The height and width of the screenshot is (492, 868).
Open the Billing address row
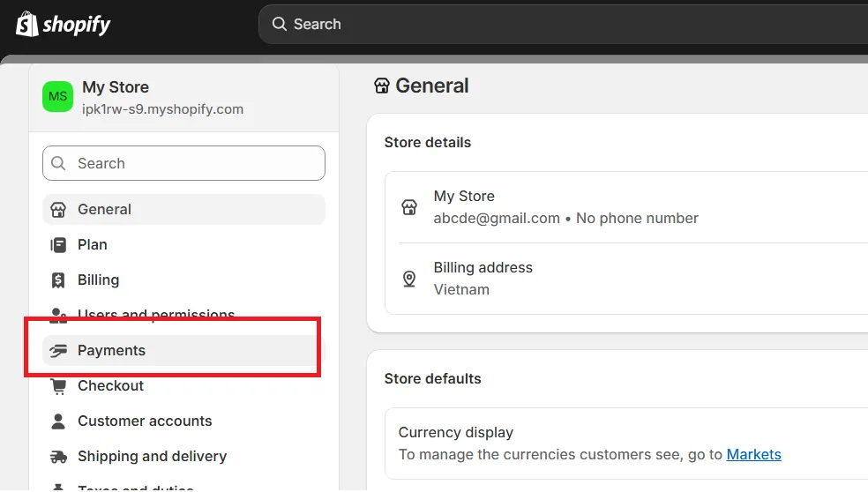tap(626, 279)
